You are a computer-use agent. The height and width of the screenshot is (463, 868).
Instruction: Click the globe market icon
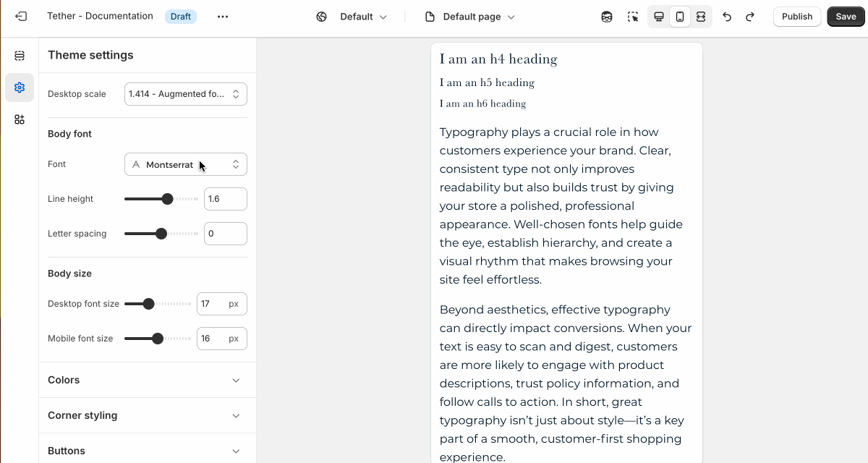coord(322,17)
